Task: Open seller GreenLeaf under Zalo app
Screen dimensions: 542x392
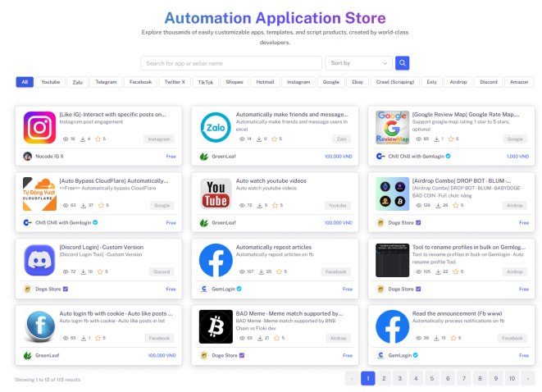Action: pos(224,156)
